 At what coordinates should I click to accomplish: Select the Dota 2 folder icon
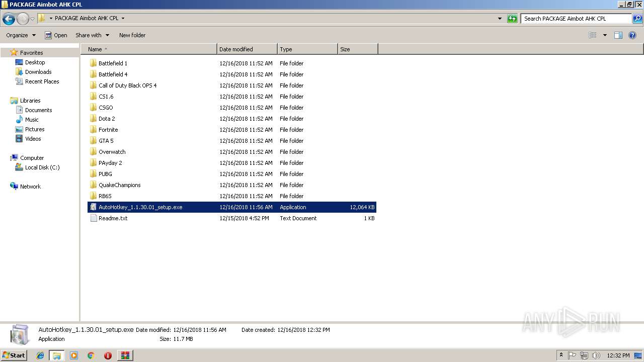(93, 119)
